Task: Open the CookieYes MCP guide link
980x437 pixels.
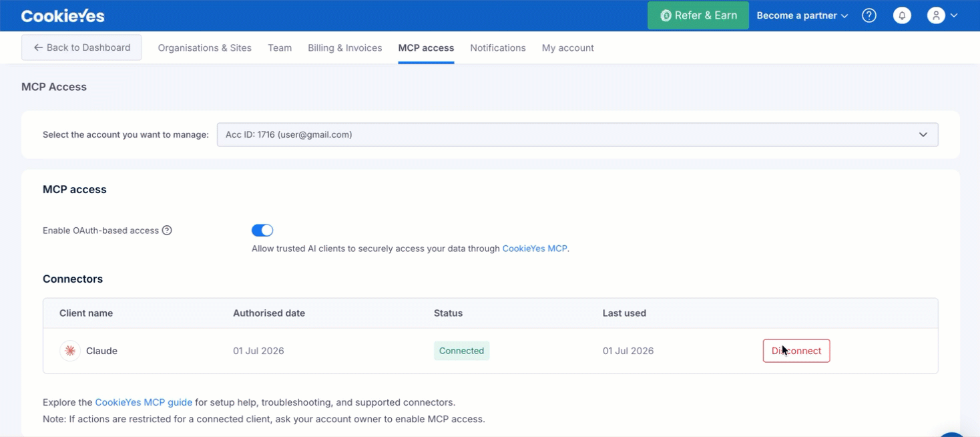Action: pos(144,402)
